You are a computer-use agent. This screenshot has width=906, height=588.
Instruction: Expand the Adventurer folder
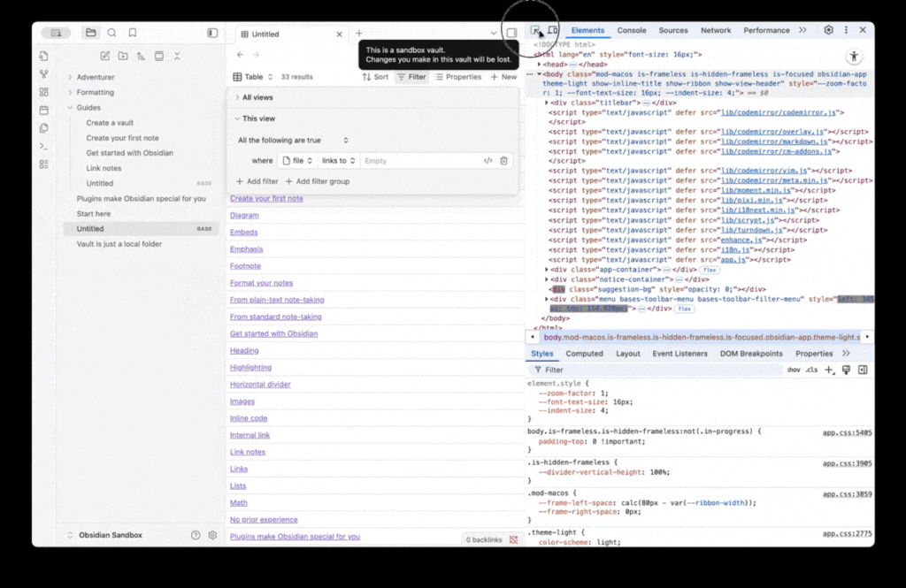point(71,78)
